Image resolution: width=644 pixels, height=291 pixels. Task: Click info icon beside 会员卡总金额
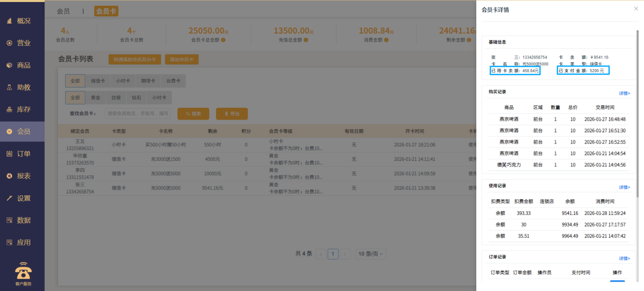coord(223,40)
